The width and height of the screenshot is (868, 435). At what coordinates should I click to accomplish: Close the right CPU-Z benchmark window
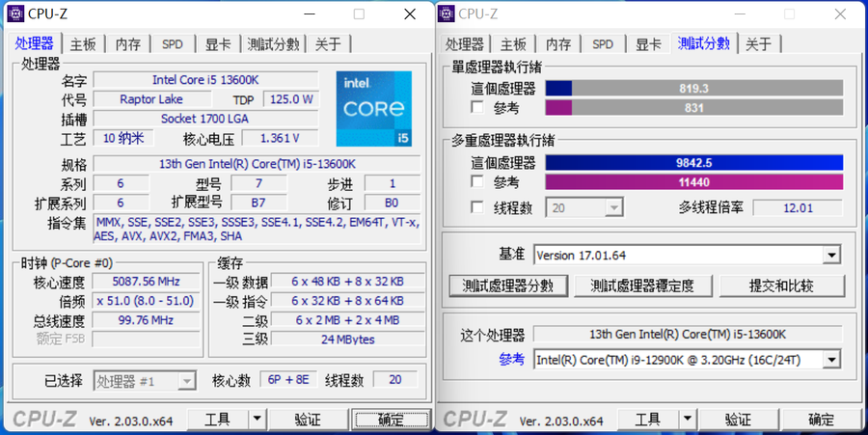pos(836,14)
